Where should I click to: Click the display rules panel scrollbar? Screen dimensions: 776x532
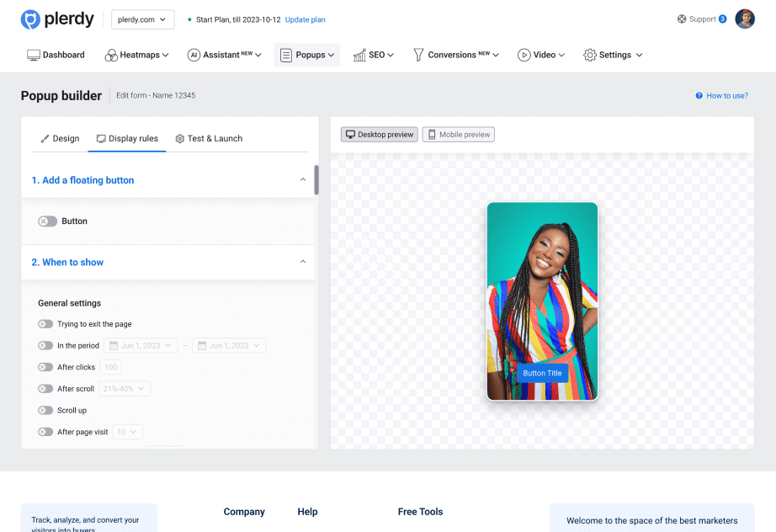click(316, 179)
